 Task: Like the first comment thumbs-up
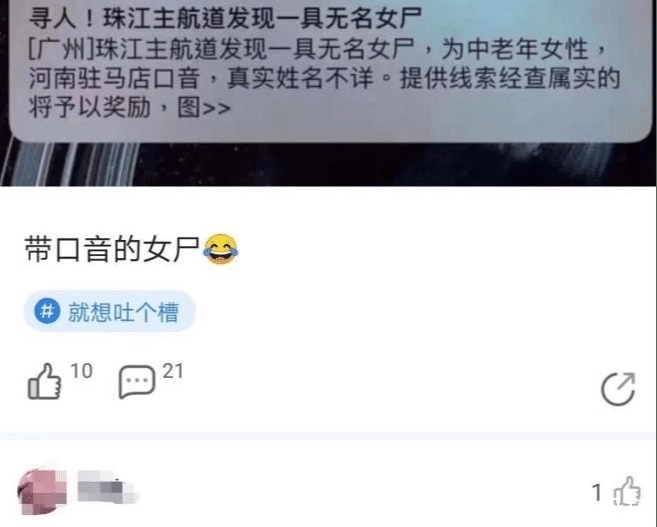tap(627, 491)
